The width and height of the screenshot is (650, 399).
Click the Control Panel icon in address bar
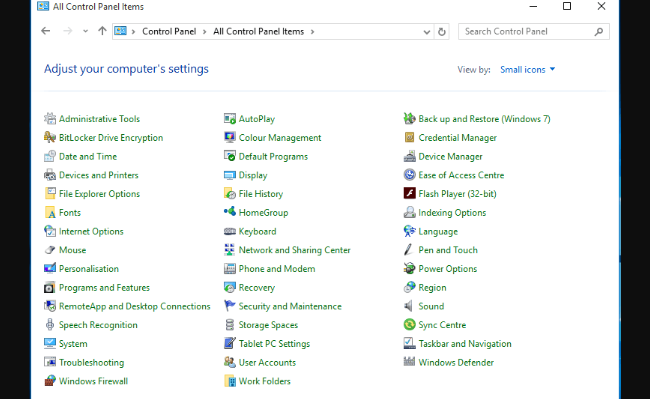point(121,31)
